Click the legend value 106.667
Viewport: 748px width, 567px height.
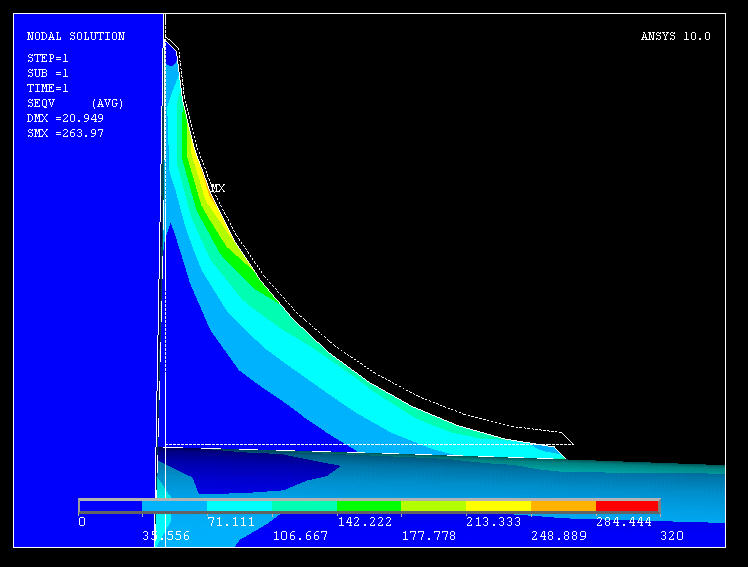point(300,536)
